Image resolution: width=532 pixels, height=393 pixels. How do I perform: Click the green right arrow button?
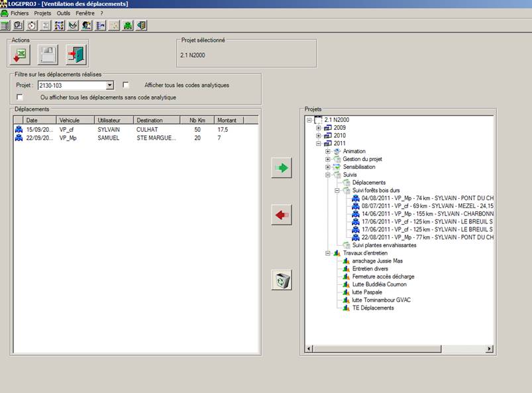point(282,168)
